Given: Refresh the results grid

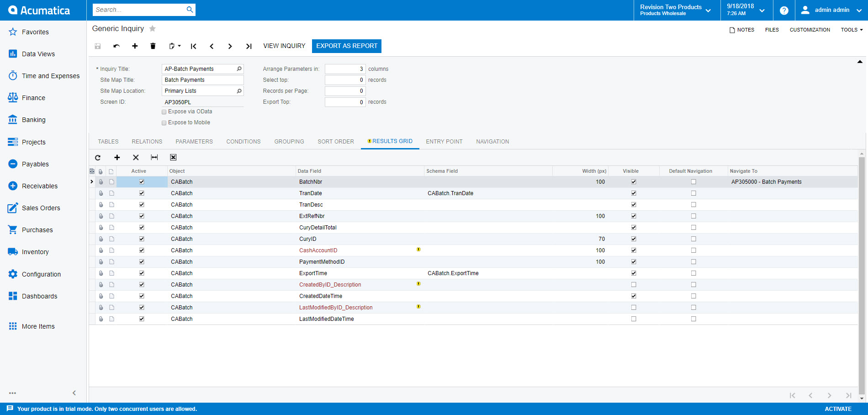Looking at the screenshot, I should click(x=98, y=158).
